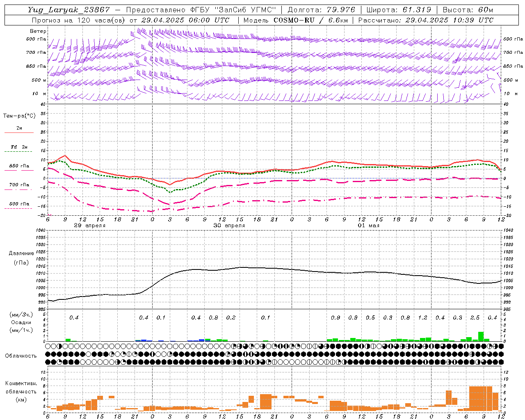Click the '(мм/3ч.)' precipitation unit label
This screenshot has height=420, width=525.
[21, 315]
